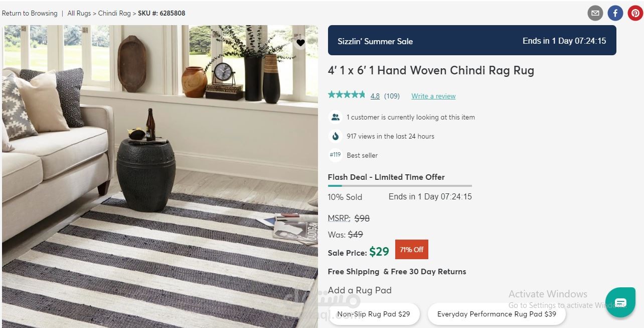Image resolution: width=644 pixels, height=328 pixels.
Task: Pin product on Pinterest
Action: (x=635, y=13)
